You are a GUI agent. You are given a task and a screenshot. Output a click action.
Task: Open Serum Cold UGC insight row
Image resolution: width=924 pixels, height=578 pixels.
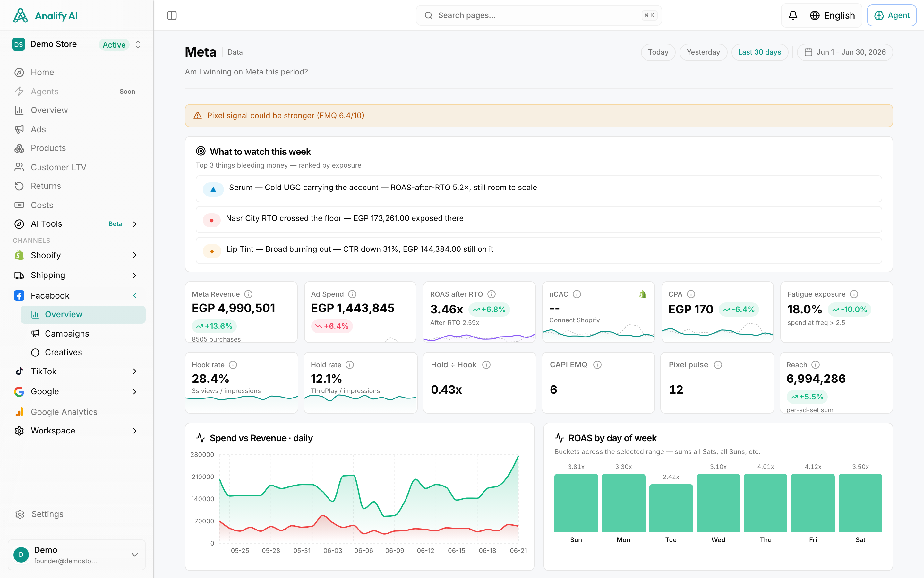[x=539, y=189]
